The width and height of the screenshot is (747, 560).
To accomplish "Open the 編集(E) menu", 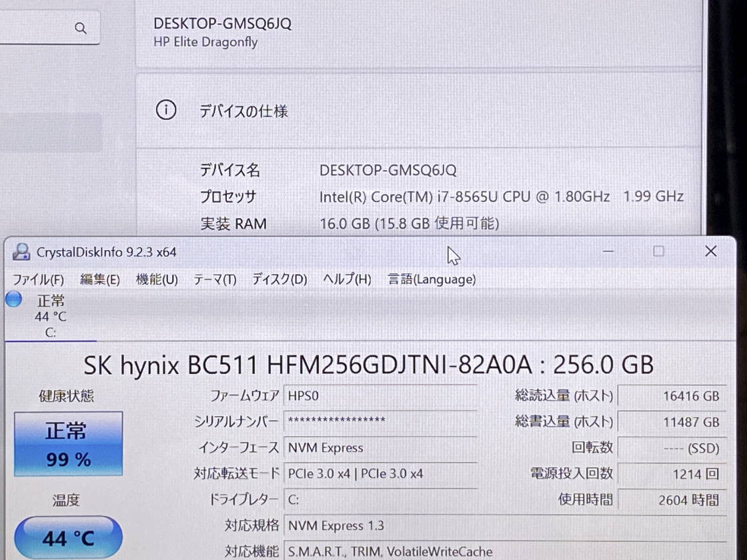I will pos(100,279).
